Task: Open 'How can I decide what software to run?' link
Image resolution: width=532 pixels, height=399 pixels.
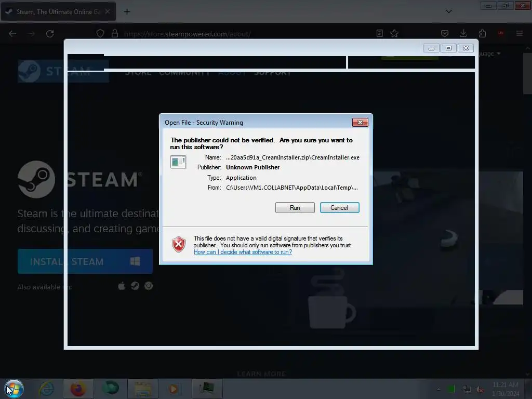Action: tap(243, 252)
